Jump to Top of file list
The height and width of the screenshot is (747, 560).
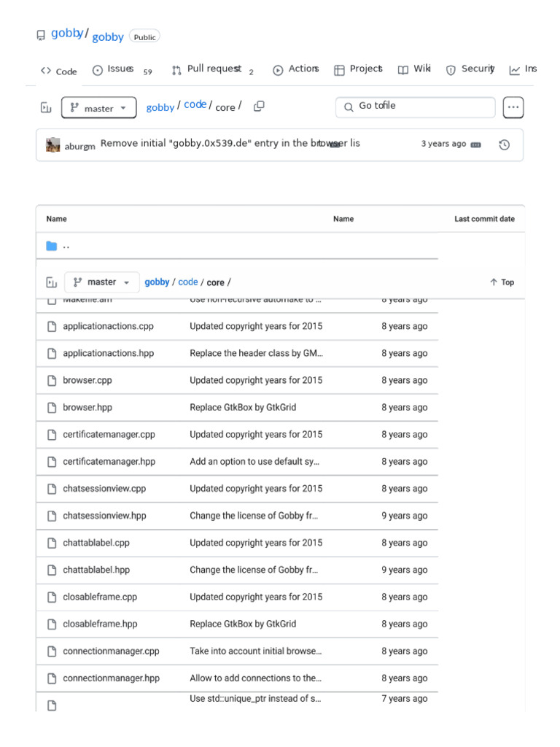pos(502,282)
